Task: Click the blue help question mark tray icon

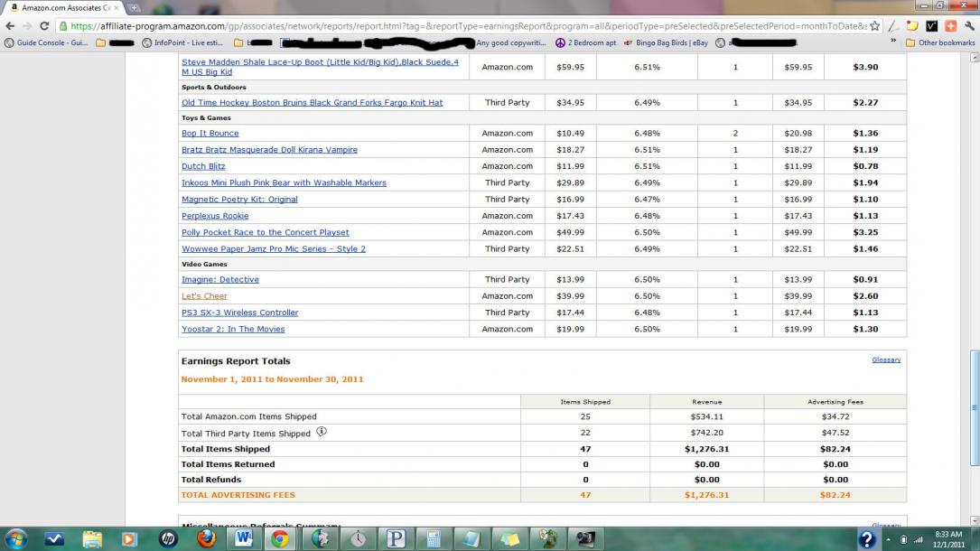Action: click(867, 539)
